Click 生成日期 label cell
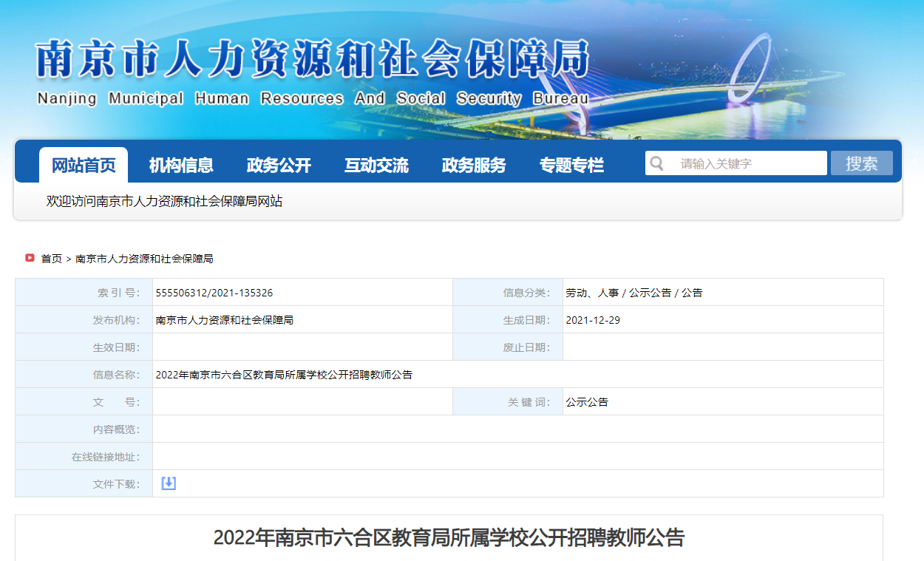 [508, 320]
